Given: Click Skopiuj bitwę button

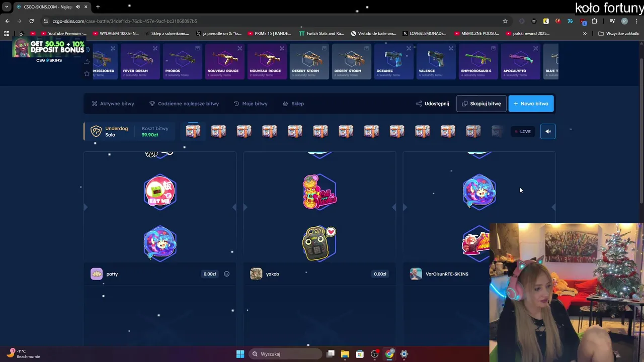Looking at the screenshot, I should (x=481, y=104).
